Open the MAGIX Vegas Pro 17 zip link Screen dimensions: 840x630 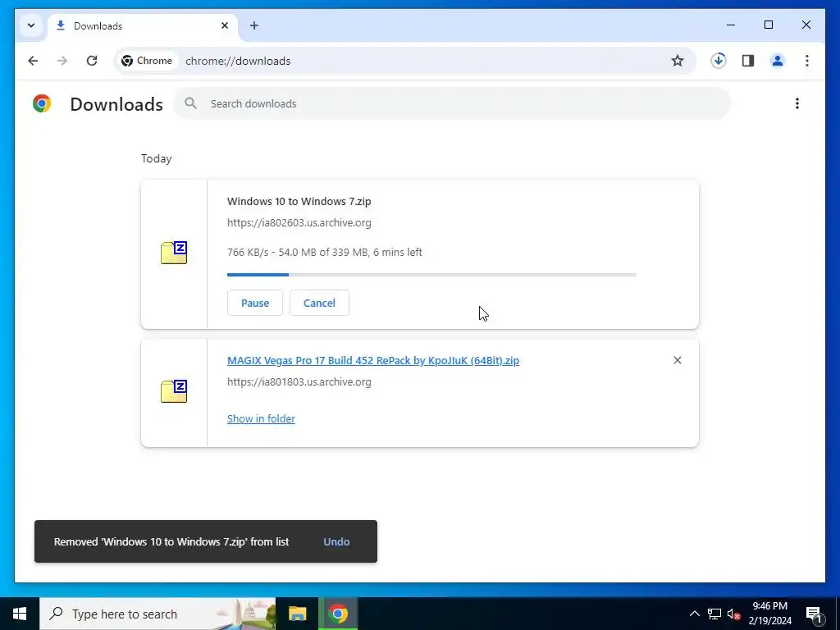[x=373, y=361]
